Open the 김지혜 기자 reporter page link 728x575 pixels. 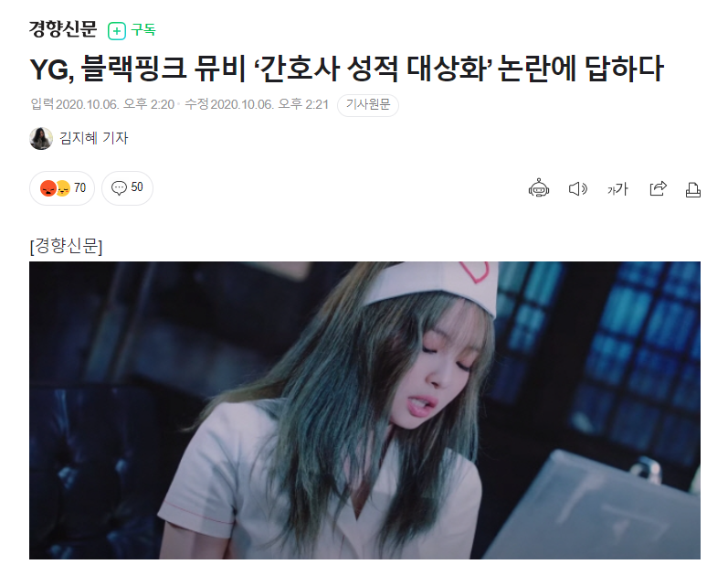[93, 138]
